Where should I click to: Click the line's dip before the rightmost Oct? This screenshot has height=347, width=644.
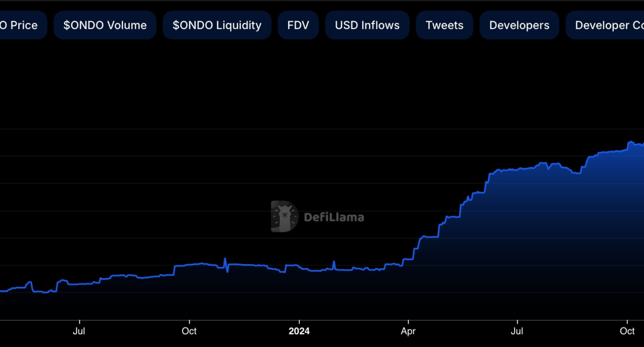(x=577, y=173)
